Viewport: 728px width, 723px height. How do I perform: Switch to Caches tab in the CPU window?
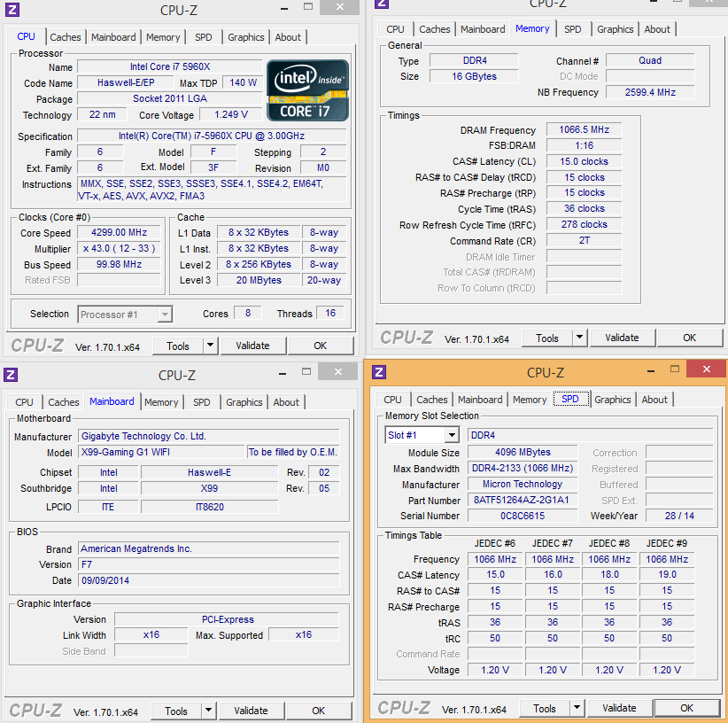point(66,37)
